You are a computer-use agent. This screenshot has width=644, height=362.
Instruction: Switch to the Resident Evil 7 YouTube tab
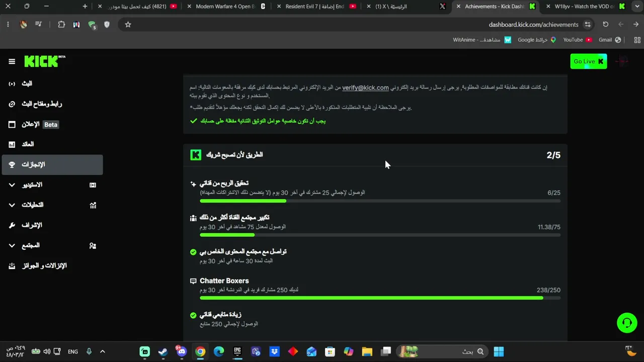(316, 7)
